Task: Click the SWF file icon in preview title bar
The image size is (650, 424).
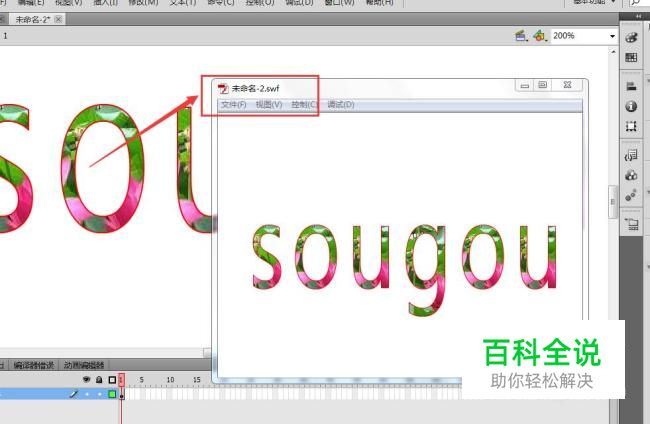Action: pos(223,89)
